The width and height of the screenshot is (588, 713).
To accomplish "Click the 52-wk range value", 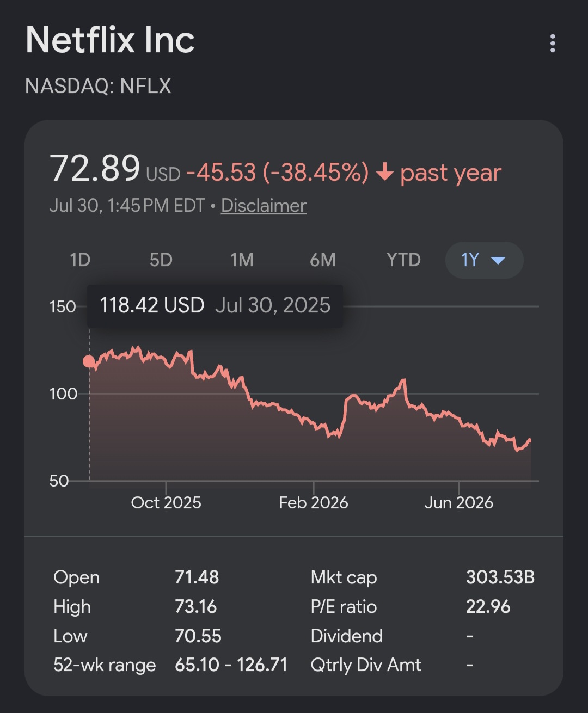I will [x=231, y=665].
